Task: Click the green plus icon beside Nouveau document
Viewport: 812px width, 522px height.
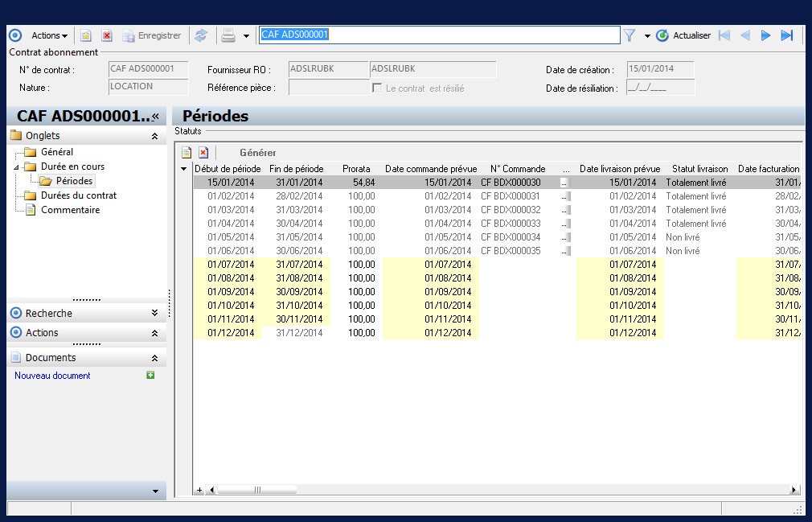Action: pos(150,376)
